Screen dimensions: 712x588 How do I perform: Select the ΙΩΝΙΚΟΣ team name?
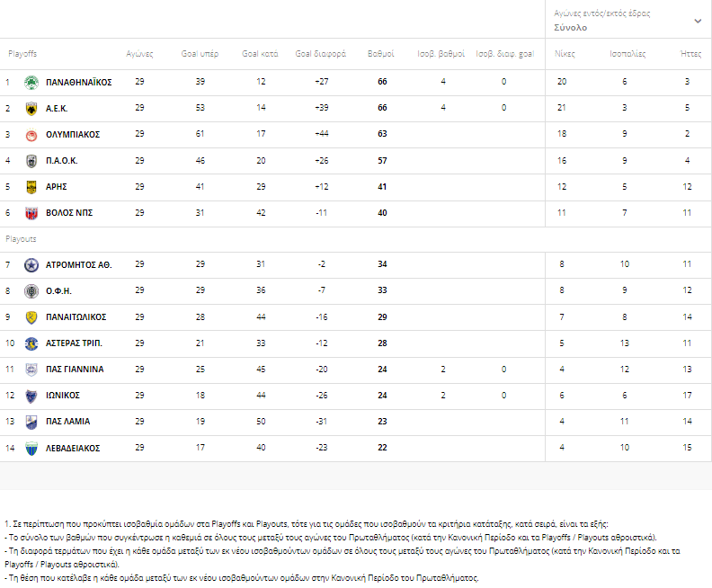(x=65, y=396)
